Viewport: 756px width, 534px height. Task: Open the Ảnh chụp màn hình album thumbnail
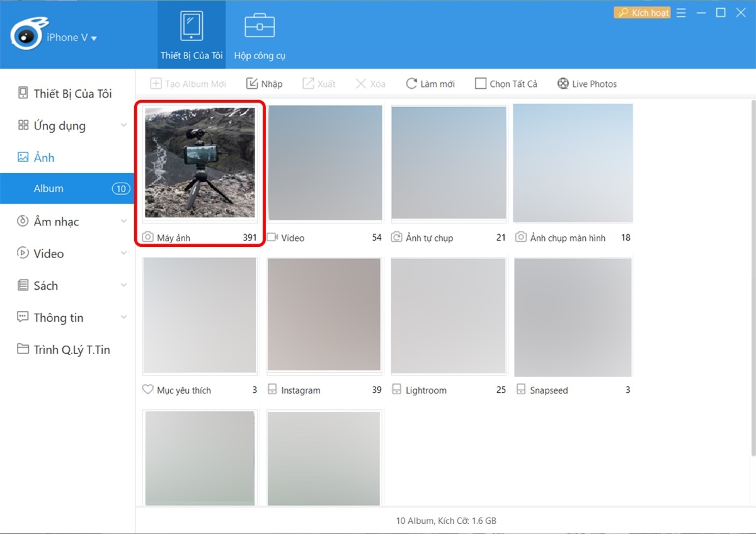click(573, 162)
